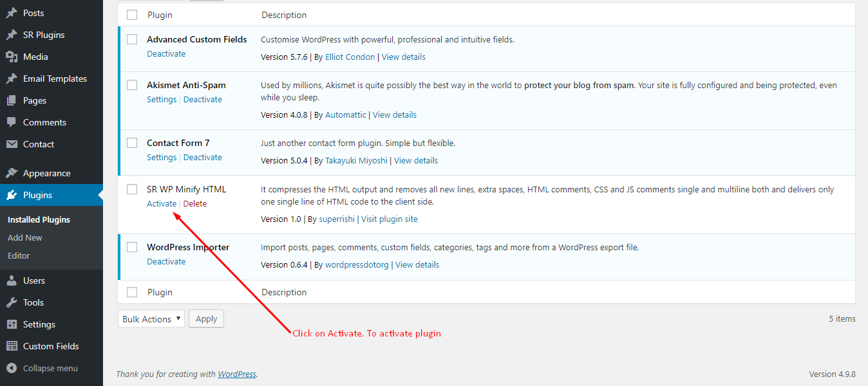The image size is (868, 386).
Task: Open Elliot Condon author link
Action: click(350, 57)
